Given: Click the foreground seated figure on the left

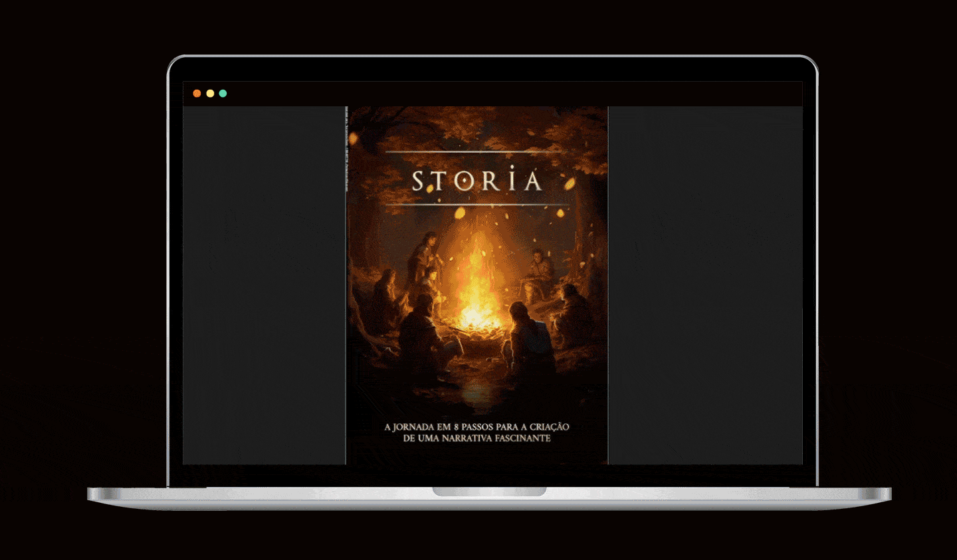Looking at the screenshot, I should 423,332.
